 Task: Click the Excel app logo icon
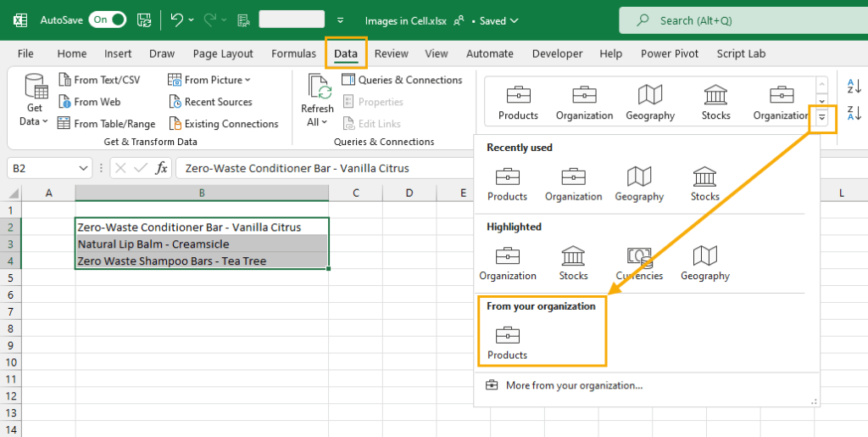click(x=20, y=20)
